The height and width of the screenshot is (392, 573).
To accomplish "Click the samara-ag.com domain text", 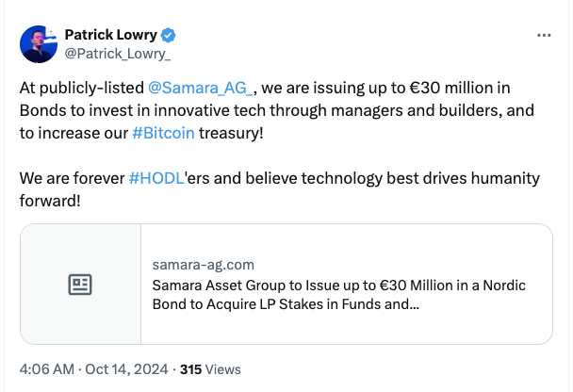I will (202, 265).
